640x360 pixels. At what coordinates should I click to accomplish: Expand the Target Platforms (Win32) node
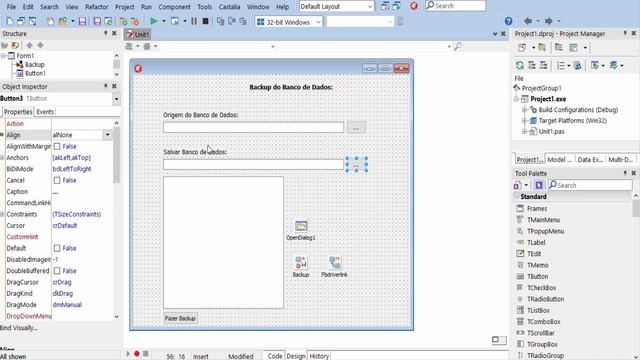coord(524,121)
